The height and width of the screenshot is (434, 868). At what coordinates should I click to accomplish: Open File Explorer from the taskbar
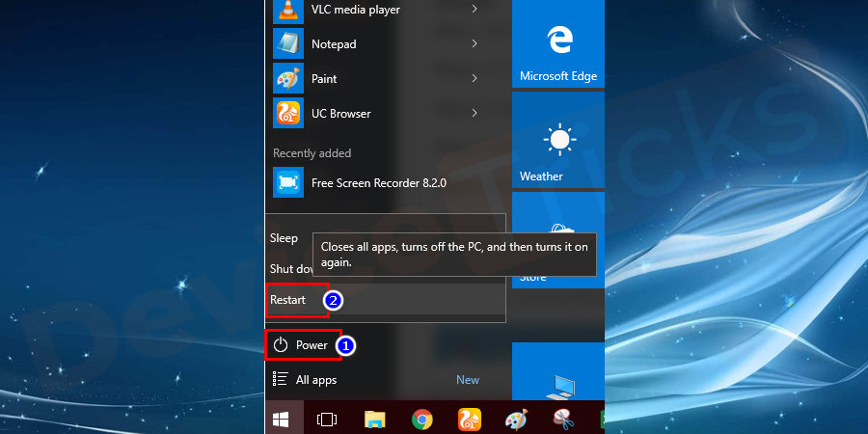(x=374, y=419)
